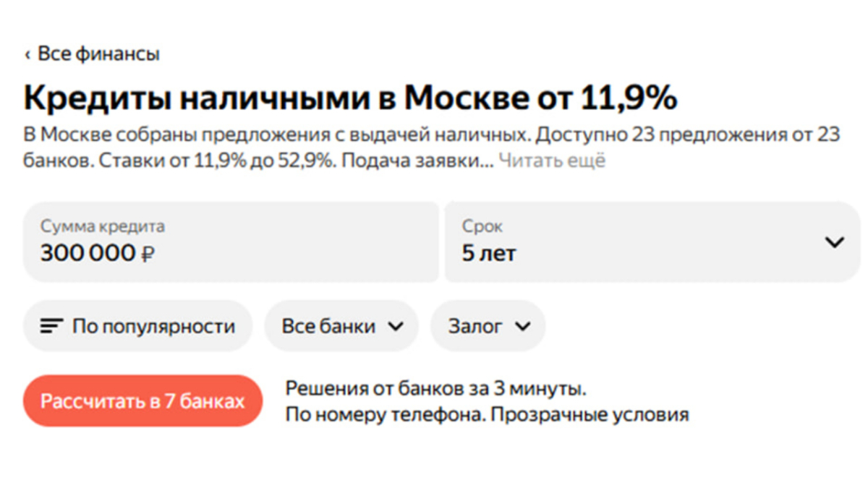Click the Сумма кредита label

[102, 226]
